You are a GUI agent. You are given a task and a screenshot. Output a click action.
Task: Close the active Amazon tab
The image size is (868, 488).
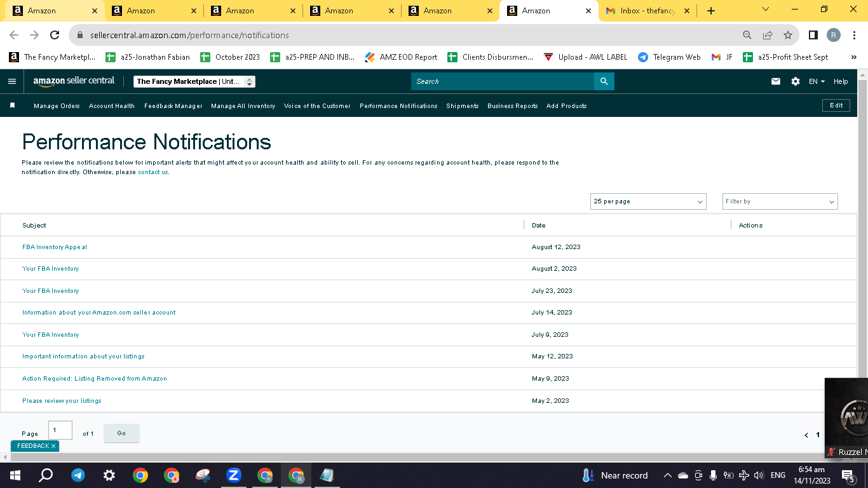tap(588, 11)
